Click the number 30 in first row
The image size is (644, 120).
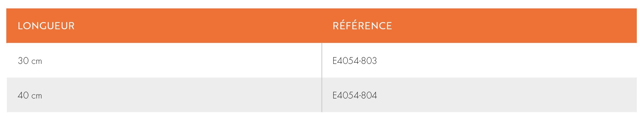click(x=23, y=61)
